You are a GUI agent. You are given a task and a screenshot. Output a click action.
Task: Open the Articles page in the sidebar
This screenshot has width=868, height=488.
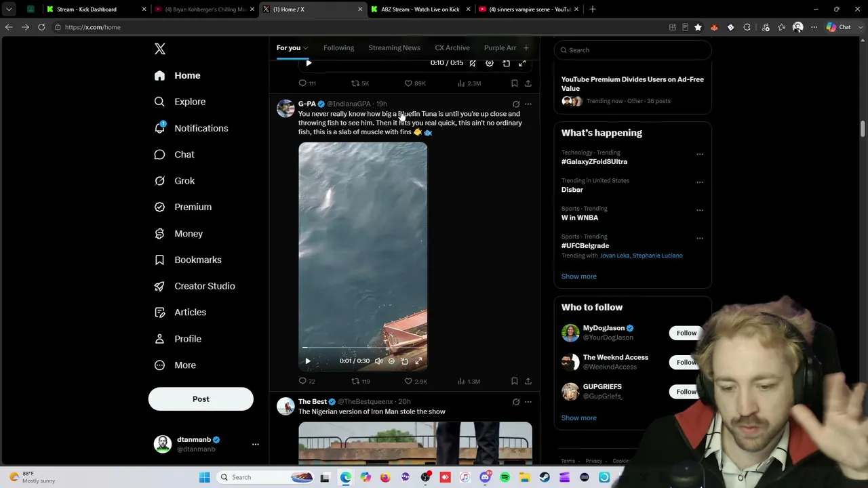pos(180,312)
